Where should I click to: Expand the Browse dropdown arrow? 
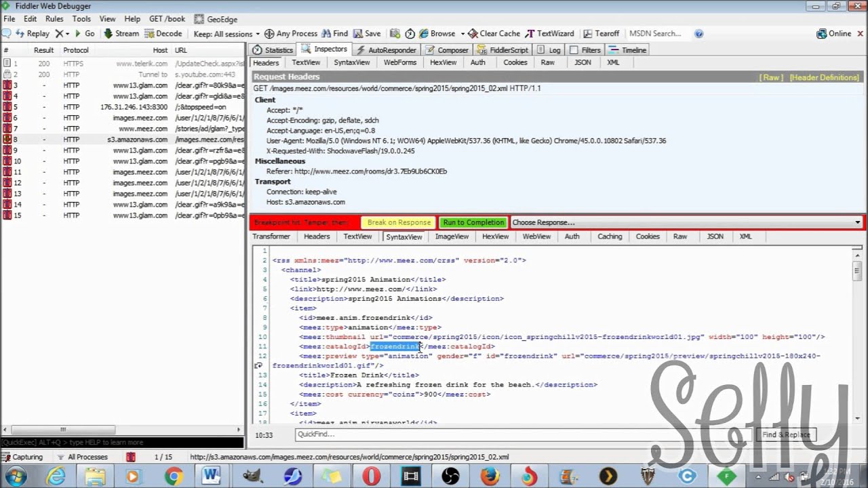(462, 33)
